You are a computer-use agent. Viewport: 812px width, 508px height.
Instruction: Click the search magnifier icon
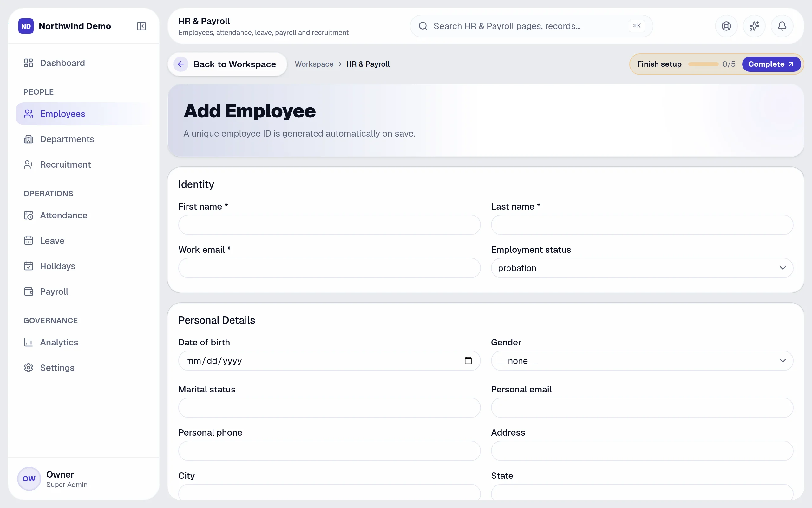[x=423, y=26]
